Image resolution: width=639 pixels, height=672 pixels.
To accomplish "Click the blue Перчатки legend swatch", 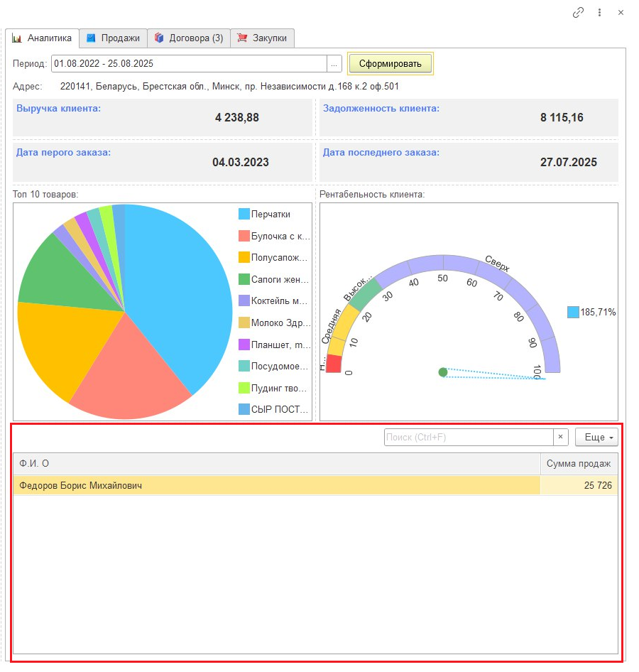I will [x=244, y=214].
